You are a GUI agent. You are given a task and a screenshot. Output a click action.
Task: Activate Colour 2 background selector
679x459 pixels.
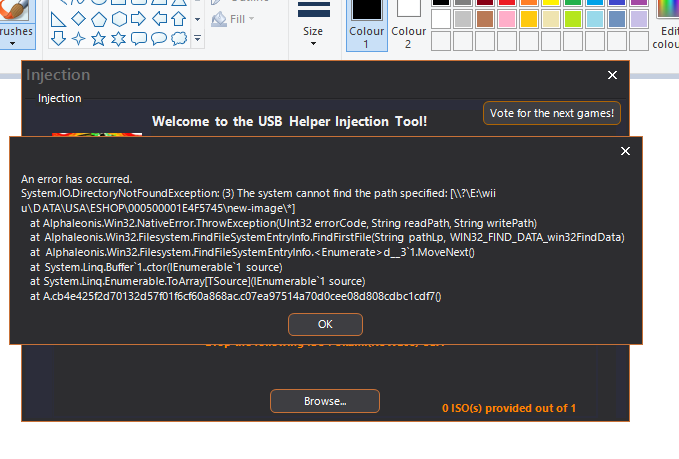pyautogui.click(x=408, y=26)
